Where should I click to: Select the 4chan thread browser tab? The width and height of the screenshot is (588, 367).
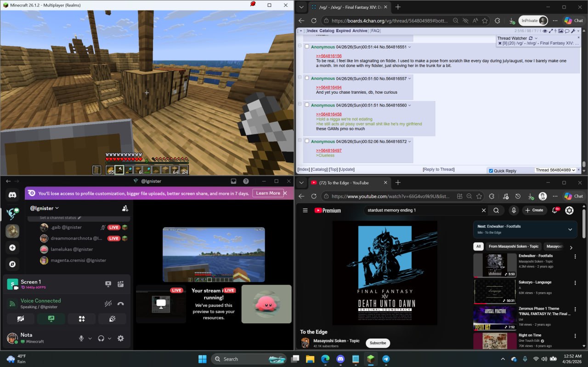(x=350, y=7)
